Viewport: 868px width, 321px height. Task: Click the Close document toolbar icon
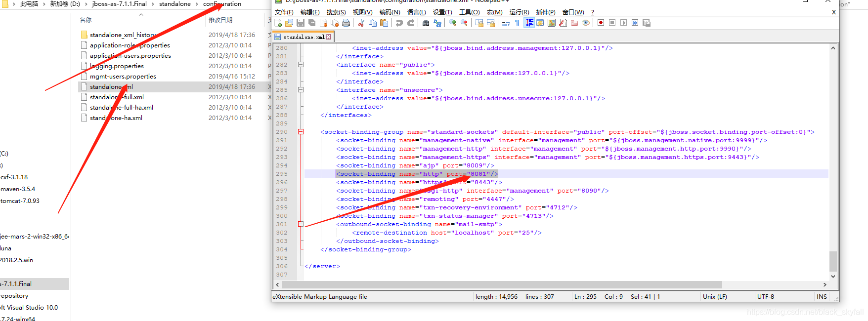[x=323, y=23]
